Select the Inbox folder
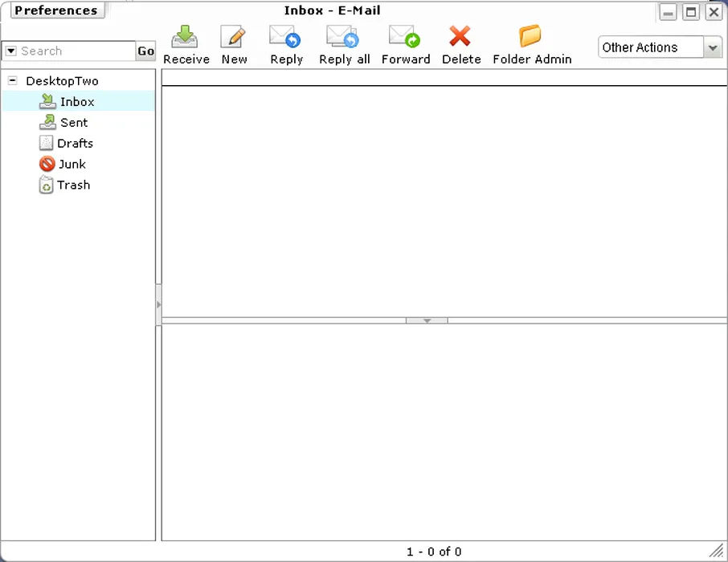The image size is (728, 562). click(77, 102)
